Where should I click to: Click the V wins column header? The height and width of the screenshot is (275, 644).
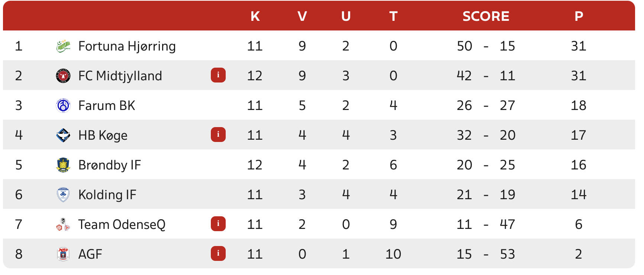[302, 16]
